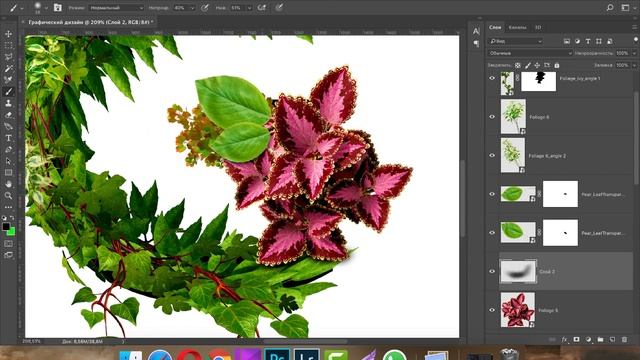Swap foreground and background colors

12,218
